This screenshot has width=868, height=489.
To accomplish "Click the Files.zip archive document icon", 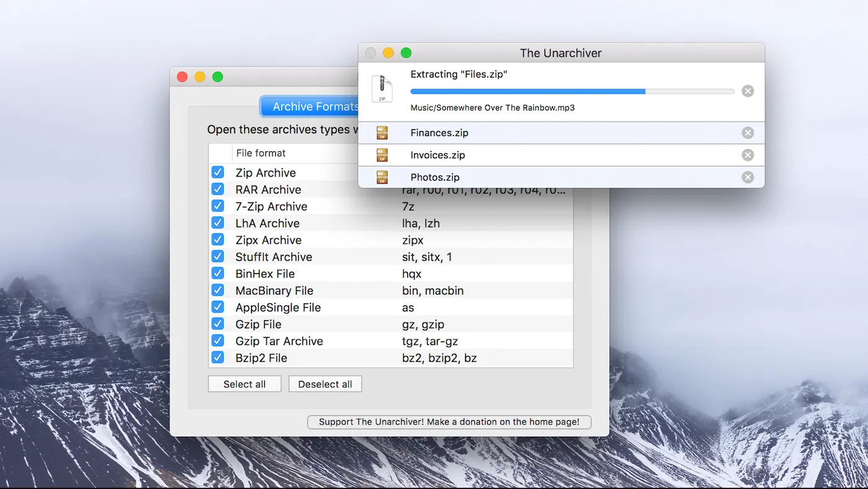I will pyautogui.click(x=382, y=89).
